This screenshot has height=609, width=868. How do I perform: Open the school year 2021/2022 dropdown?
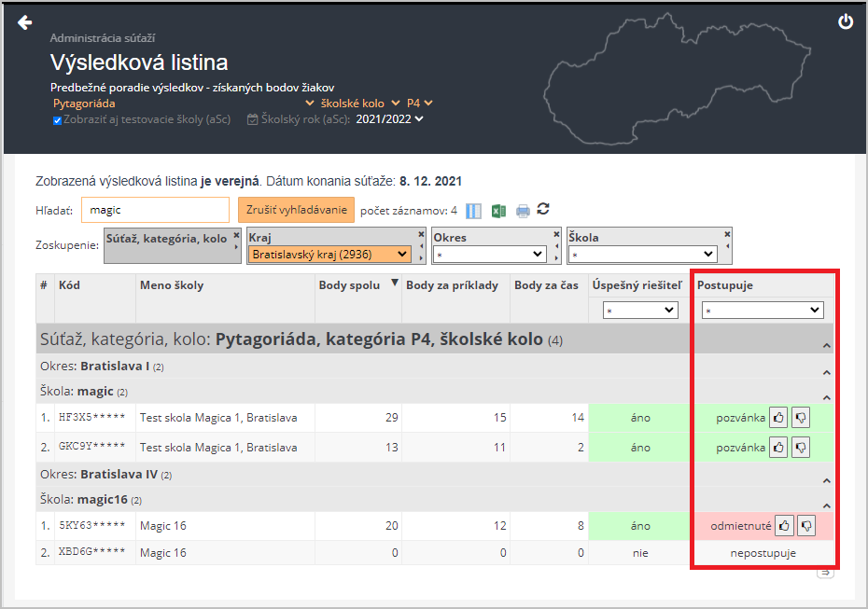pos(389,119)
